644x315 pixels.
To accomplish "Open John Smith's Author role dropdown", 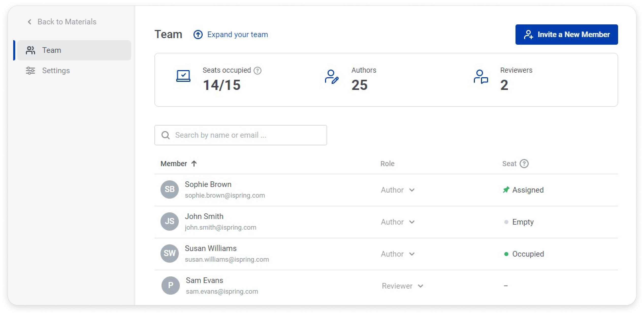I will [398, 222].
